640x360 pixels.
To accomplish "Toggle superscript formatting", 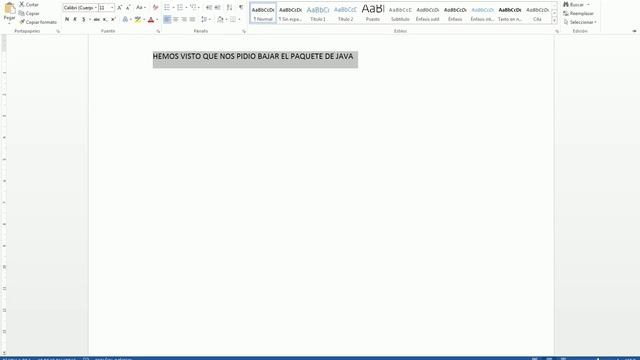I will tap(113, 19).
